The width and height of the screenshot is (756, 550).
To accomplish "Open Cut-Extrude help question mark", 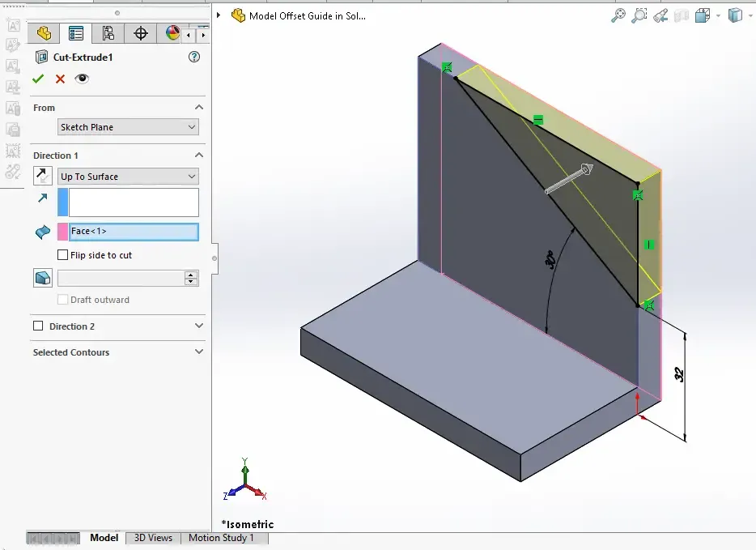I will pos(194,57).
